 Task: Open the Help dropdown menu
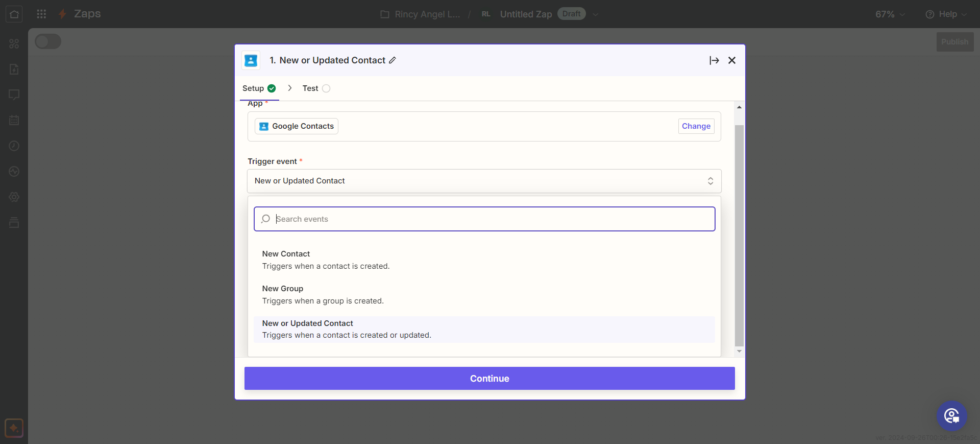(946, 14)
